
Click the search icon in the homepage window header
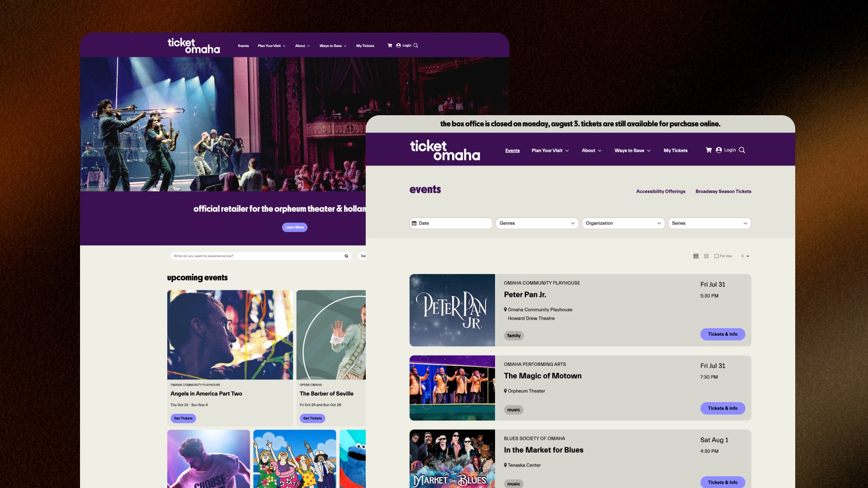416,46
